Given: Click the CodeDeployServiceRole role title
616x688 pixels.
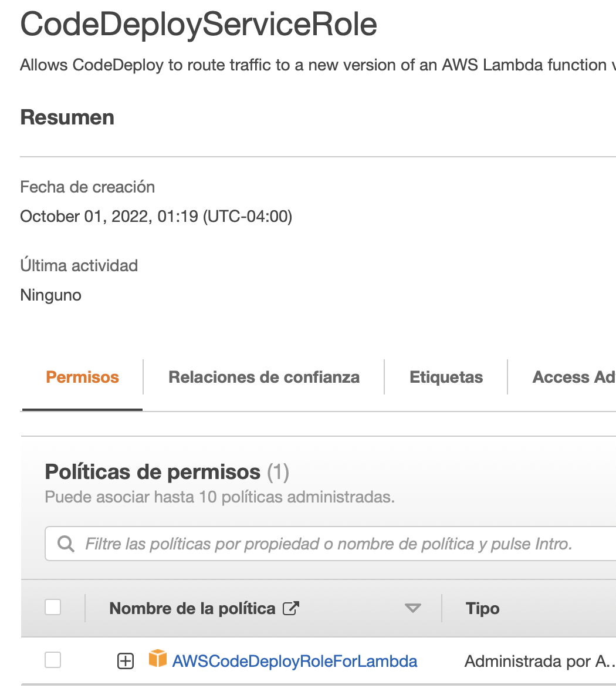Looking at the screenshot, I should coord(198,25).
